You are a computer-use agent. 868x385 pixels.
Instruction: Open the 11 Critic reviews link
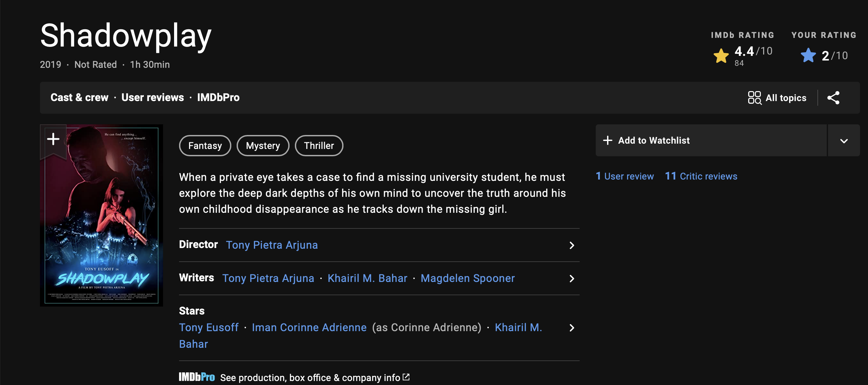(x=701, y=176)
